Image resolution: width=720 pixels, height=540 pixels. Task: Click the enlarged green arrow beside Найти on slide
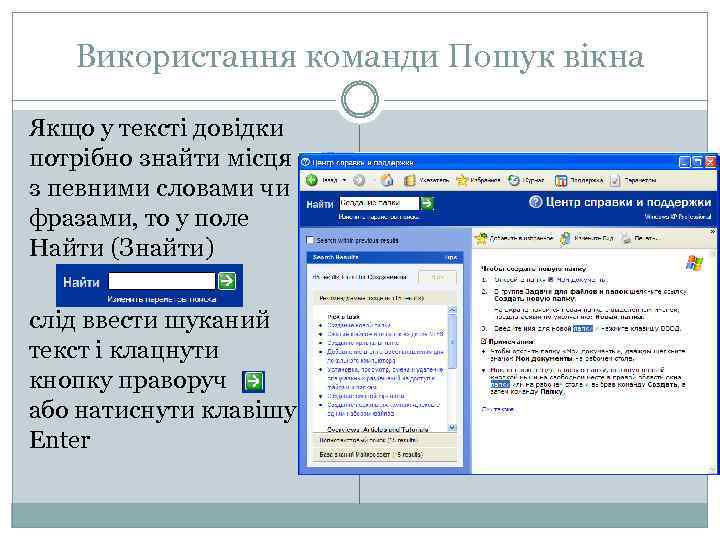point(227,281)
